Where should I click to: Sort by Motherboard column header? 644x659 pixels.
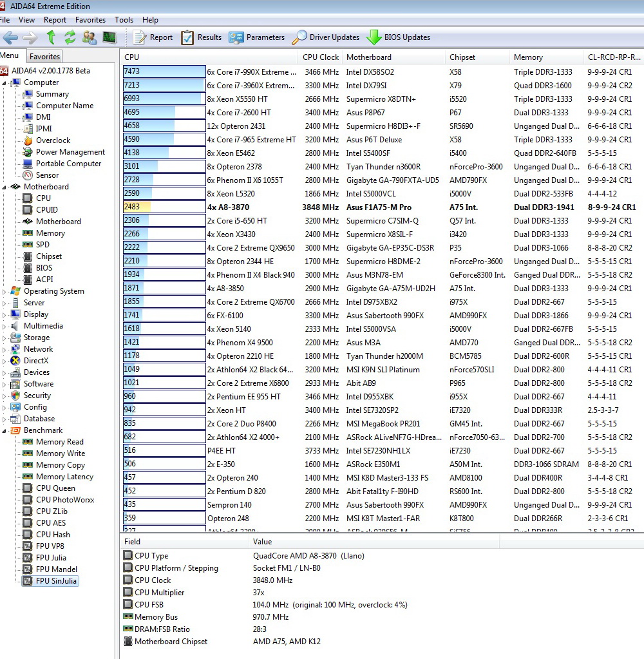click(393, 57)
